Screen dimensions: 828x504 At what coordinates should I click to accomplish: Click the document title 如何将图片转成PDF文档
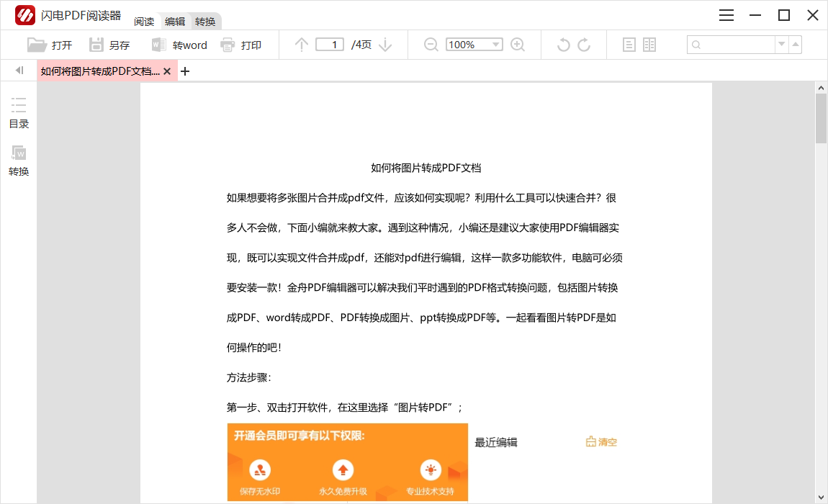point(426,168)
